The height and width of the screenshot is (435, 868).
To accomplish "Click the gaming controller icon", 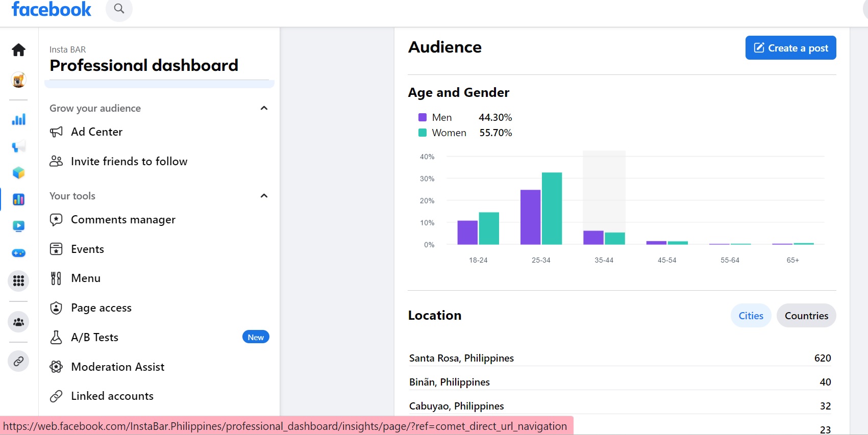I will tap(19, 253).
